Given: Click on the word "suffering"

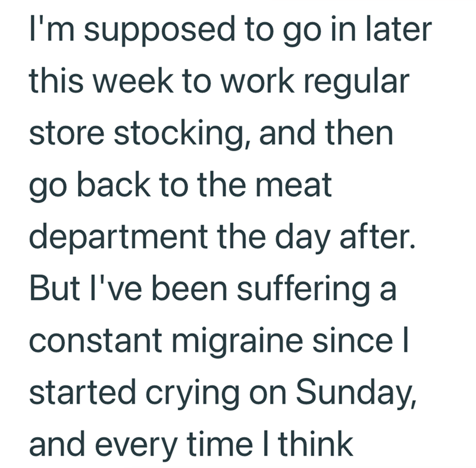Looking at the screenshot, I should pos(303,290).
